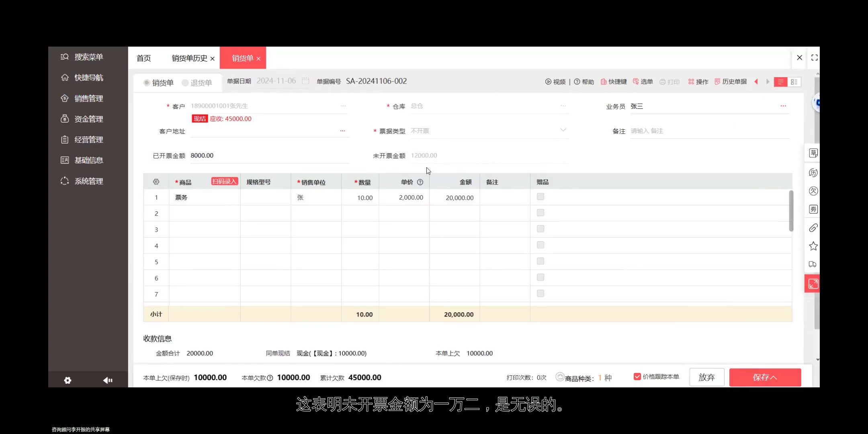Viewport: 868px width, 434px height.
Task: Toggle the 价格跟踪本单 checkbox
Action: 637,376
